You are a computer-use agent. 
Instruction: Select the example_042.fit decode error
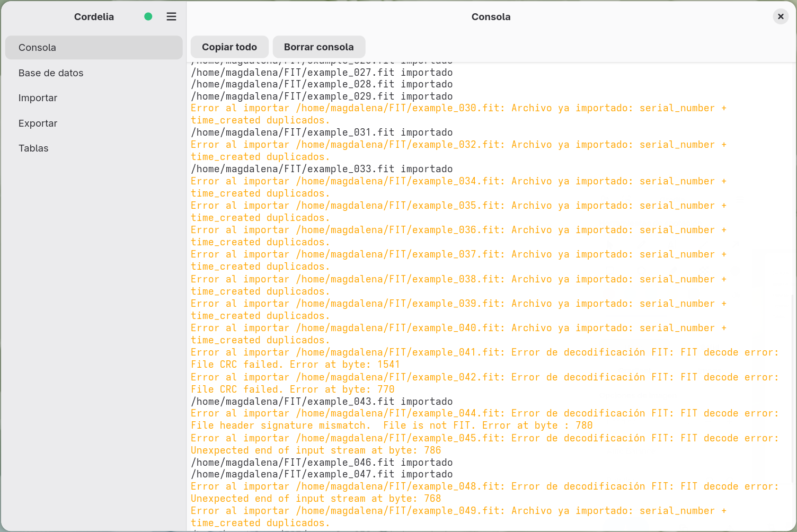485,383
